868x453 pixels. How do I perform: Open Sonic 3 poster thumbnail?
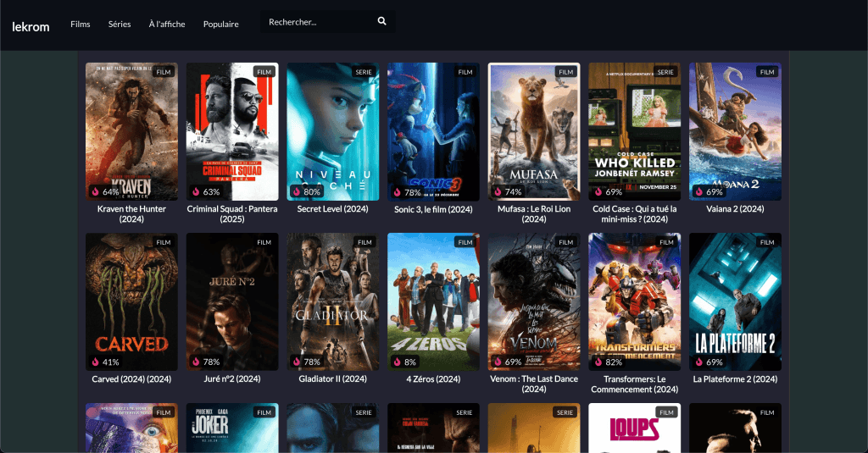pos(433,131)
